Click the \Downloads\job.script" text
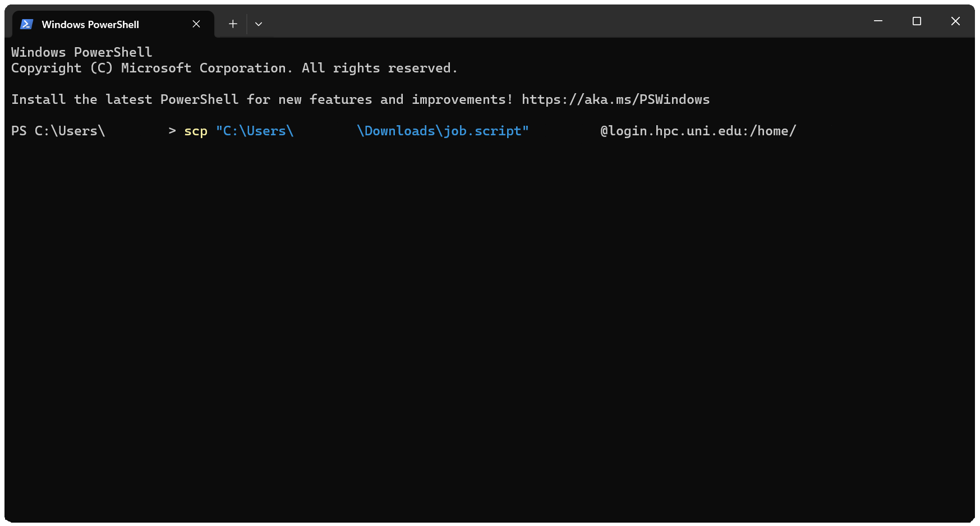Screen dimensions: 980x526 (443, 131)
